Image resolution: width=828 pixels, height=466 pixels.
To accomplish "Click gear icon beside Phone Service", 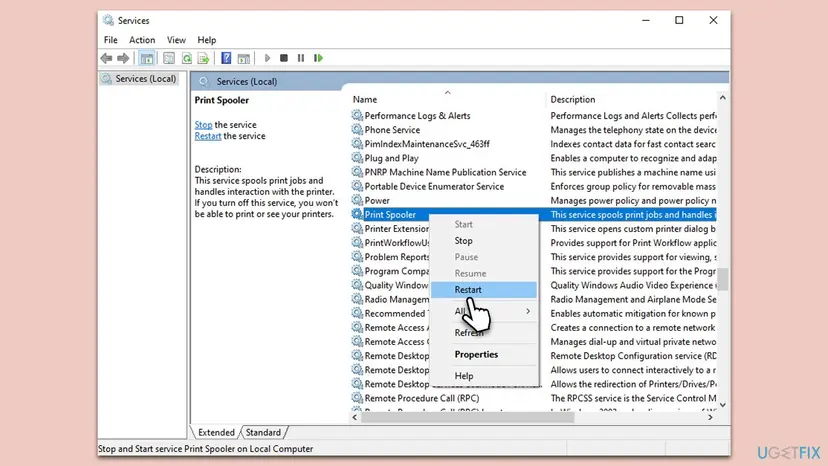I will coord(357,129).
